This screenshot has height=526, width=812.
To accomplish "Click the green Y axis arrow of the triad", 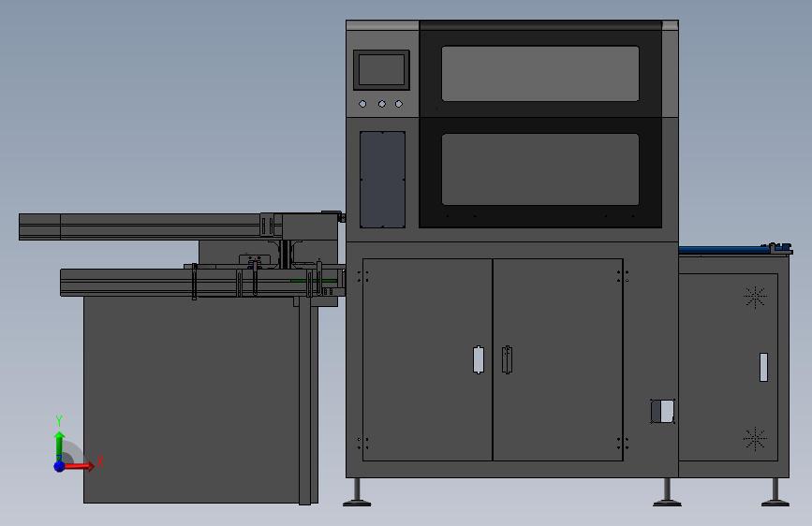I will (60, 446).
